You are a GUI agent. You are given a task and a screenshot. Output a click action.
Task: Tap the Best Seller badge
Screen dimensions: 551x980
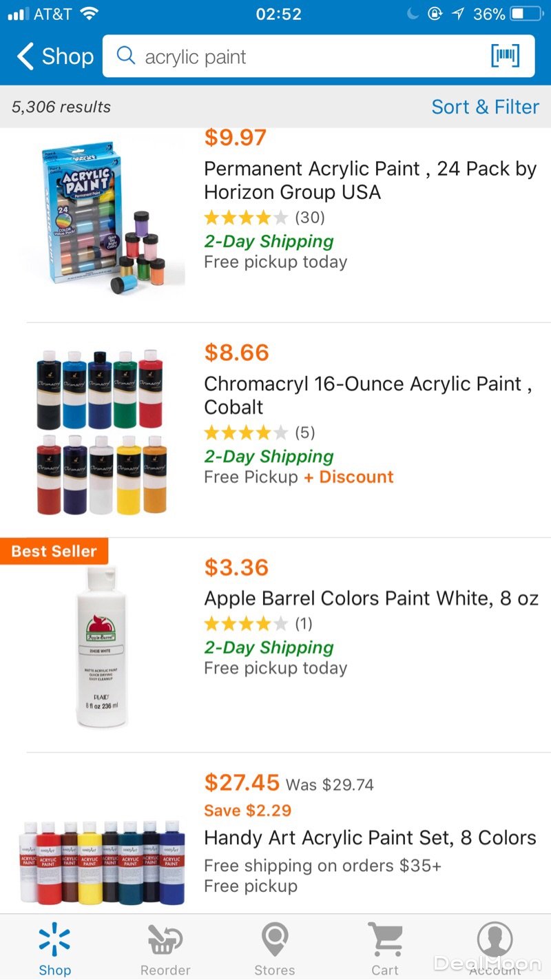[x=54, y=551]
